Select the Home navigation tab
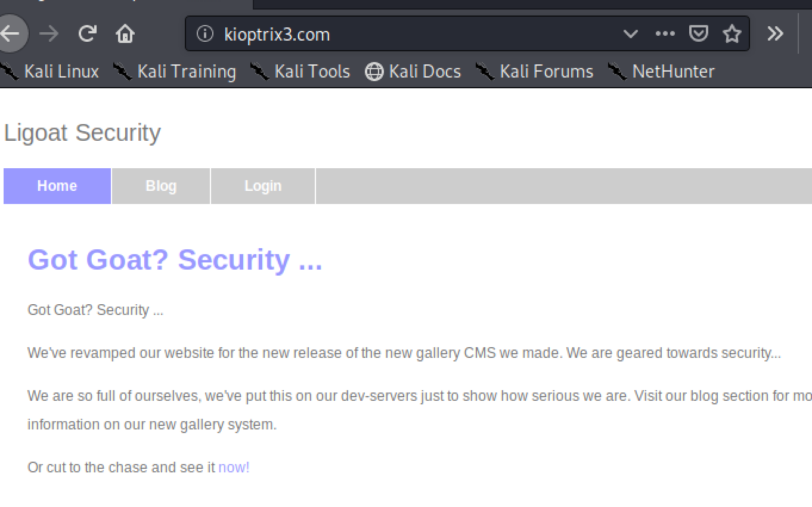 [57, 186]
